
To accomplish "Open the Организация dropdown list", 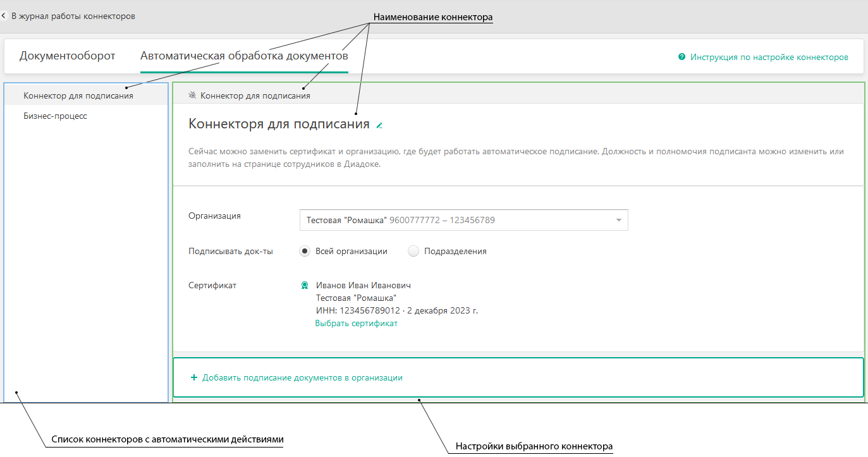I will [464, 220].
